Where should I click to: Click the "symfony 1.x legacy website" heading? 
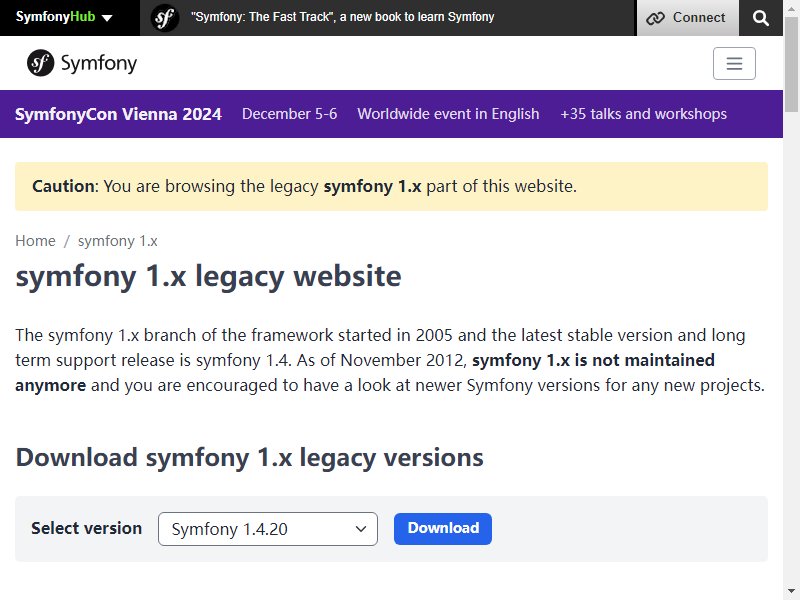point(208,277)
